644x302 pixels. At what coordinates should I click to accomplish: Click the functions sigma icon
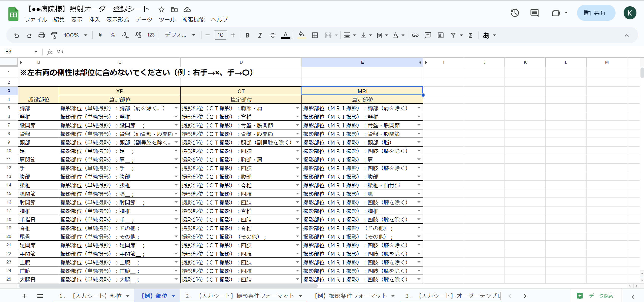pyautogui.click(x=470, y=35)
